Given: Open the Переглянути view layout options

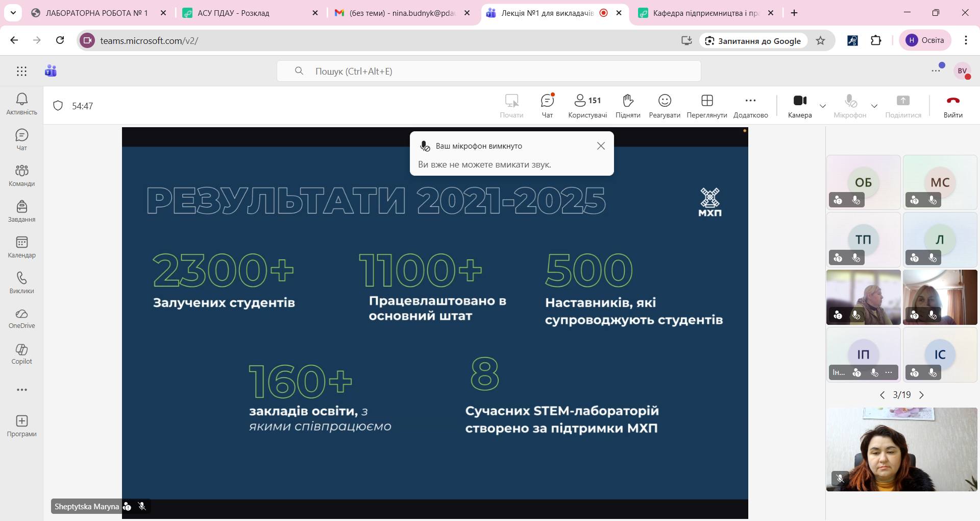Looking at the screenshot, I should pyautogui.click(x=706, y=106).
